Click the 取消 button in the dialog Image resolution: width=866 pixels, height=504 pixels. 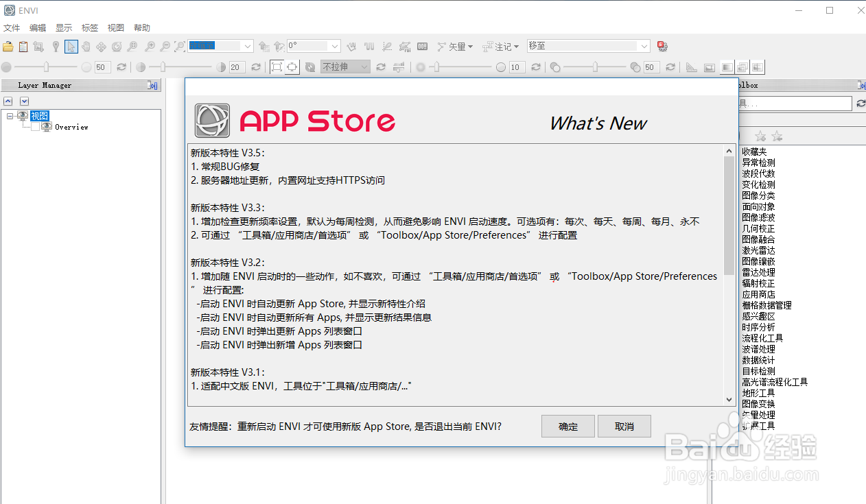point(624,426)
